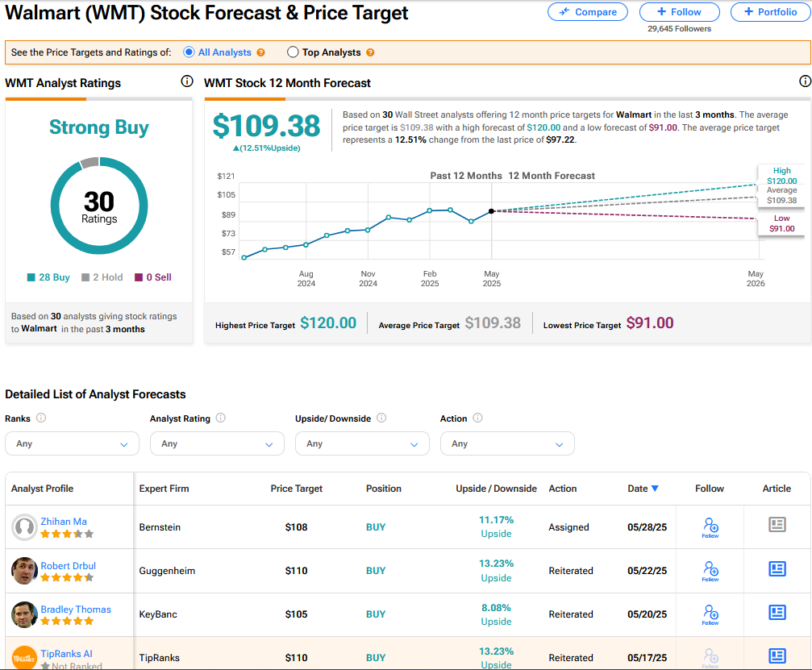Select the Top Analysts radio option
Screen dimensions: 812x670
tap(293, 52)
